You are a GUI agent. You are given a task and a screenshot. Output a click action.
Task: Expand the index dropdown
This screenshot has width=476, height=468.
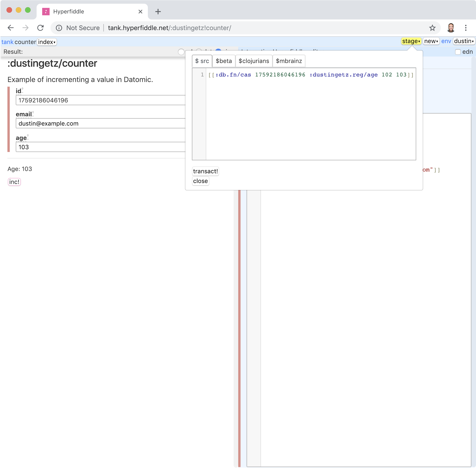point(47,42)
